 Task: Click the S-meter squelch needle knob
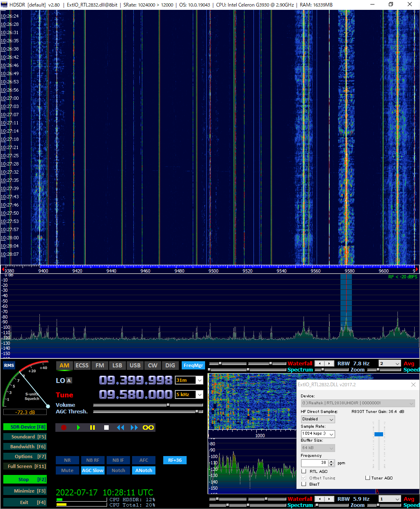point(48,406)
